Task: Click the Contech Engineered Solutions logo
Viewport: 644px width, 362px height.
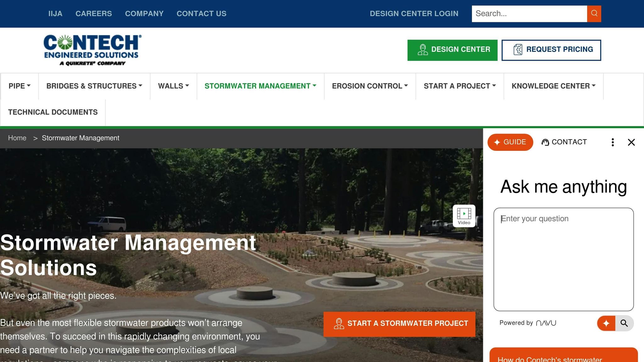Action: pos(92,50)
